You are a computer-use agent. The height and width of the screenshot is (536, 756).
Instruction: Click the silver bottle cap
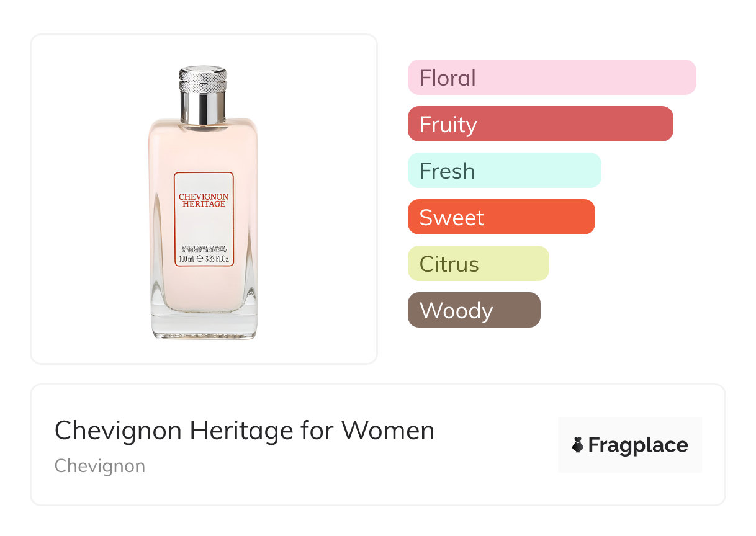tap(204, 94)
